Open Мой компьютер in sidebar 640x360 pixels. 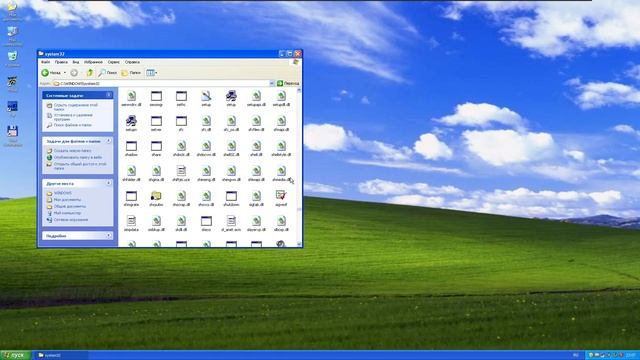[x=67, y=213]
